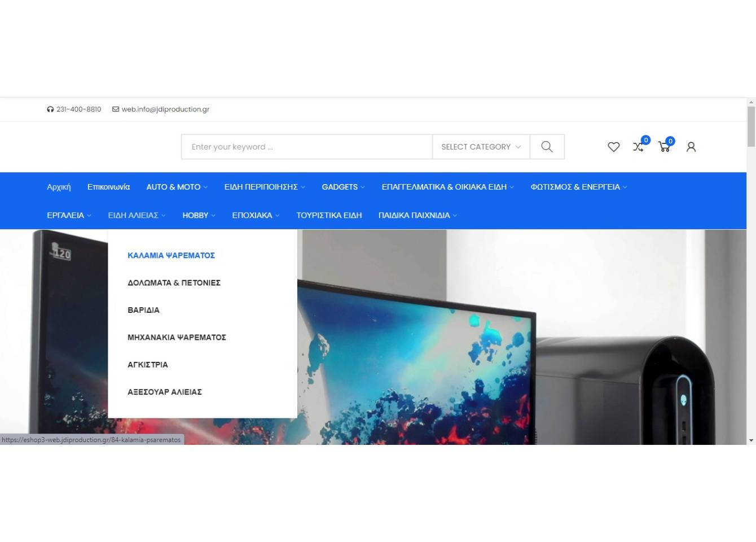Open the shopping cart icon
This screenshot has width=756, height=542.
click(x=664, y=147)
